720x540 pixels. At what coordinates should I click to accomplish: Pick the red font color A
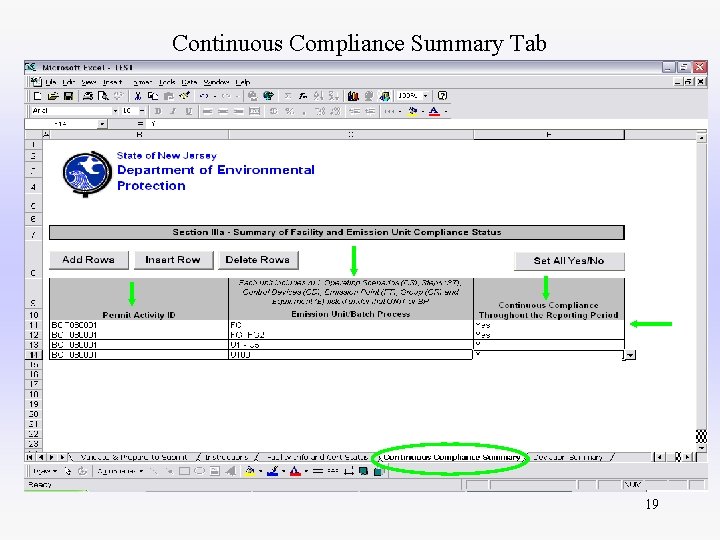click(x=434, y=111)
